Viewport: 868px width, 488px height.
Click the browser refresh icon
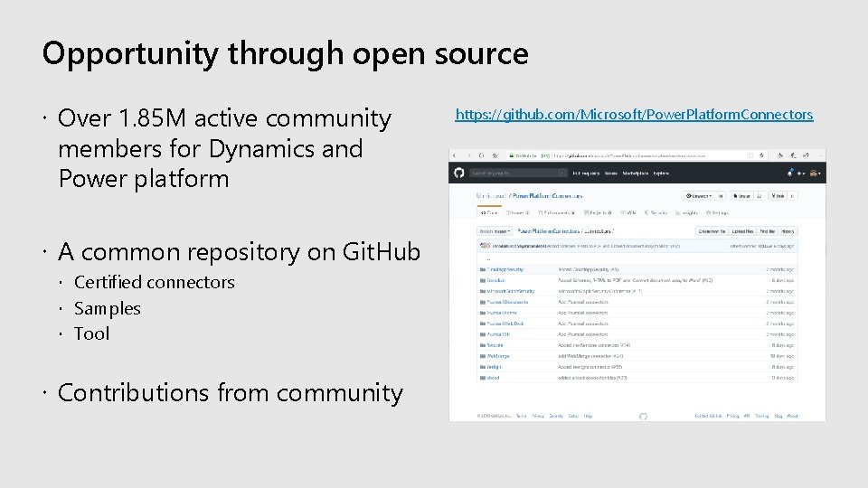click(482, 155)
